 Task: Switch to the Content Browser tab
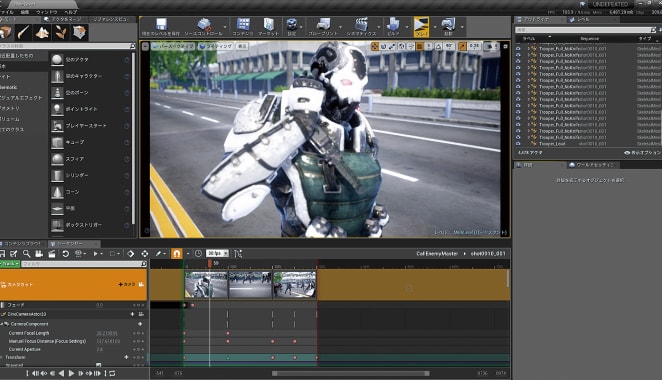coord(22,244)
